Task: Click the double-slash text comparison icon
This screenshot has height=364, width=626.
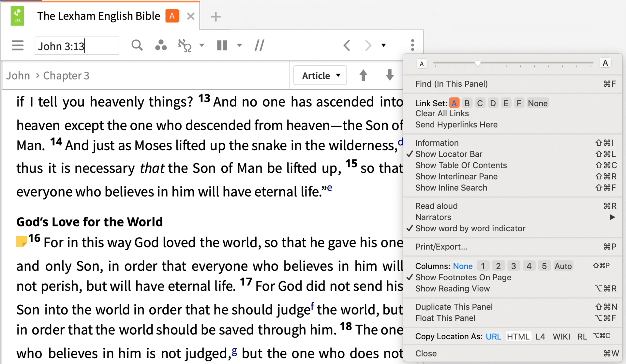Action: [x=260, y=45]
